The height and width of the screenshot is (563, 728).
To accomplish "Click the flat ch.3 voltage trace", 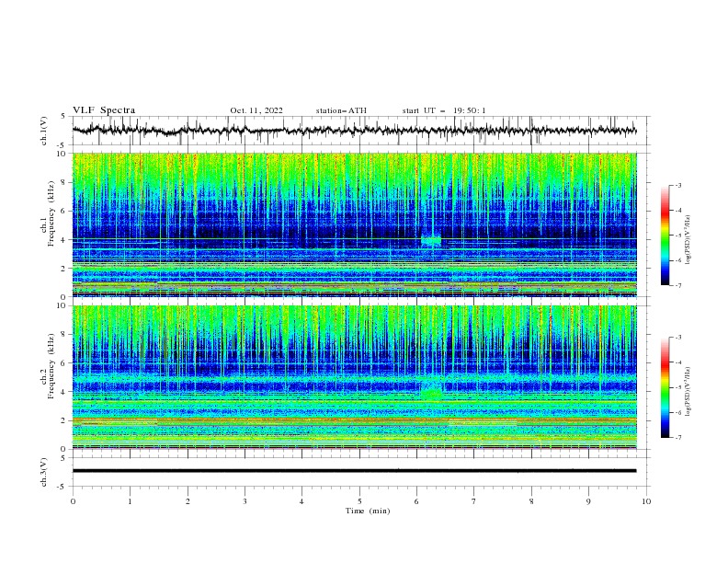I will point(354,471).
